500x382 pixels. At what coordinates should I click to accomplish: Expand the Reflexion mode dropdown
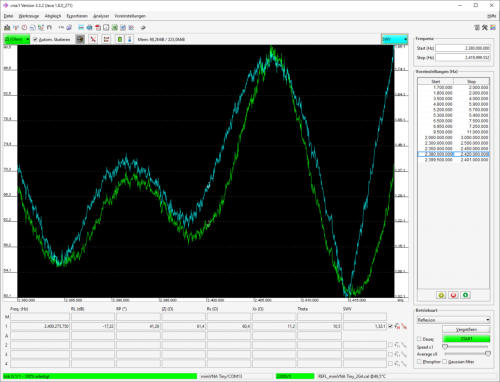tap(453, 320)
